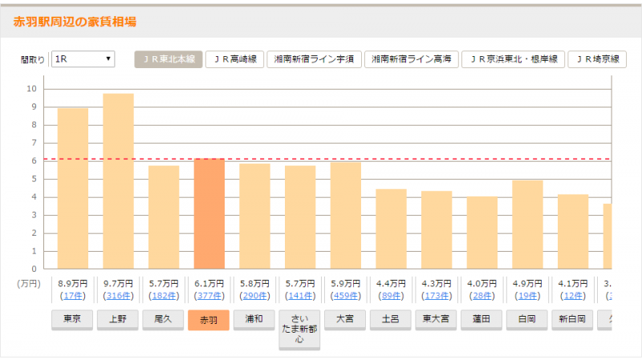The height and width of the screenshot is (364, 642).
Task: Select 湘南新宿ライン宇須 tab
Action: point(314,59)
